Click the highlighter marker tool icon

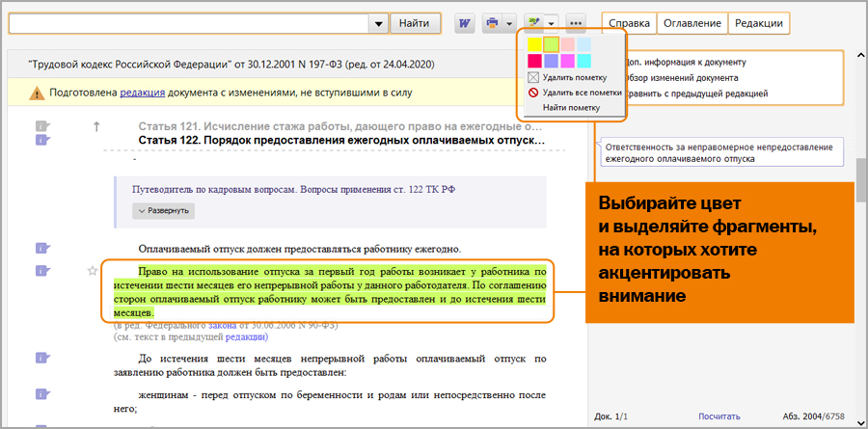532,22
